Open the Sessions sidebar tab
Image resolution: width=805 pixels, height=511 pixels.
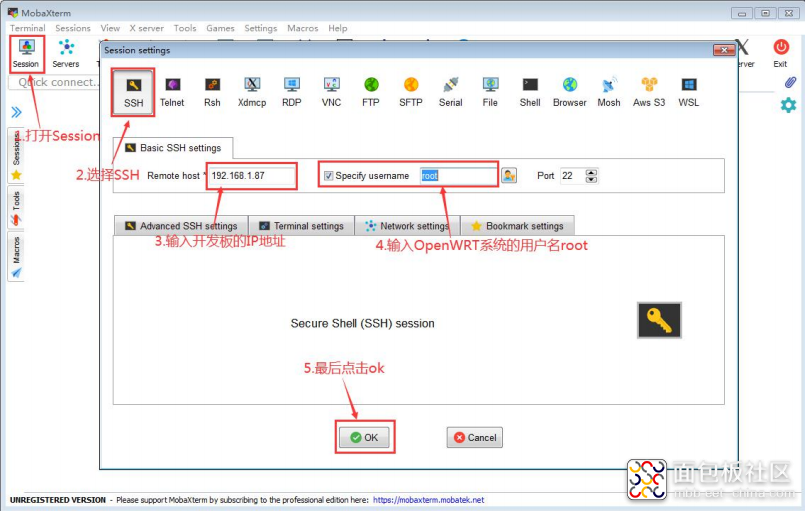[16, 156]
